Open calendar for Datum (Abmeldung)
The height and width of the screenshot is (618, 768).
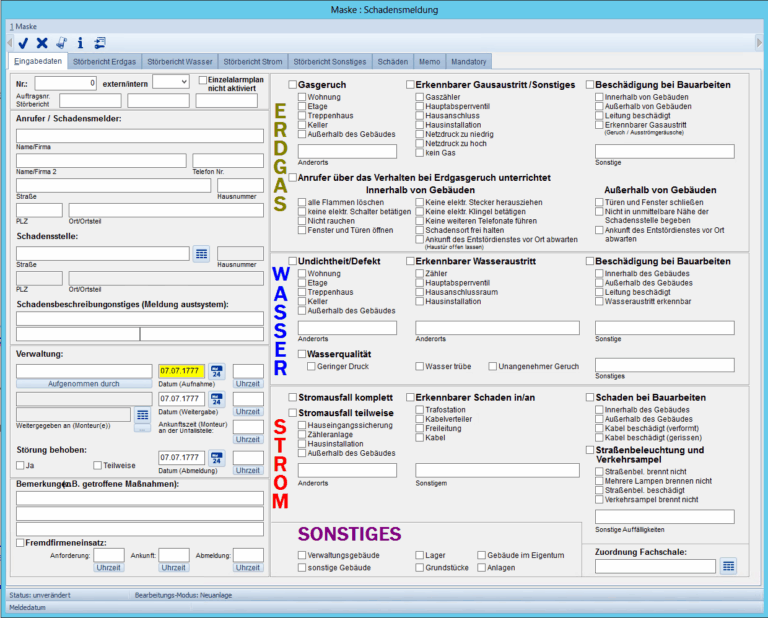[x=216, y=458]
